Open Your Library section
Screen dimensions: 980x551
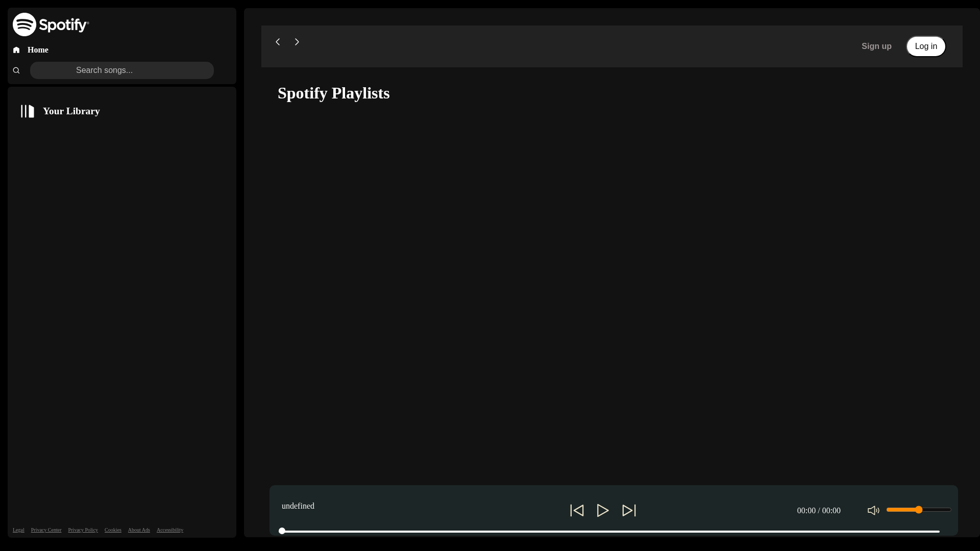(71, 111)
